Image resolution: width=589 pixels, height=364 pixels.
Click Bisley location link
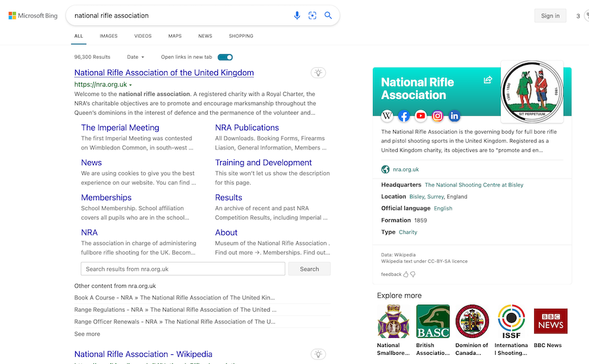point(417,196)
